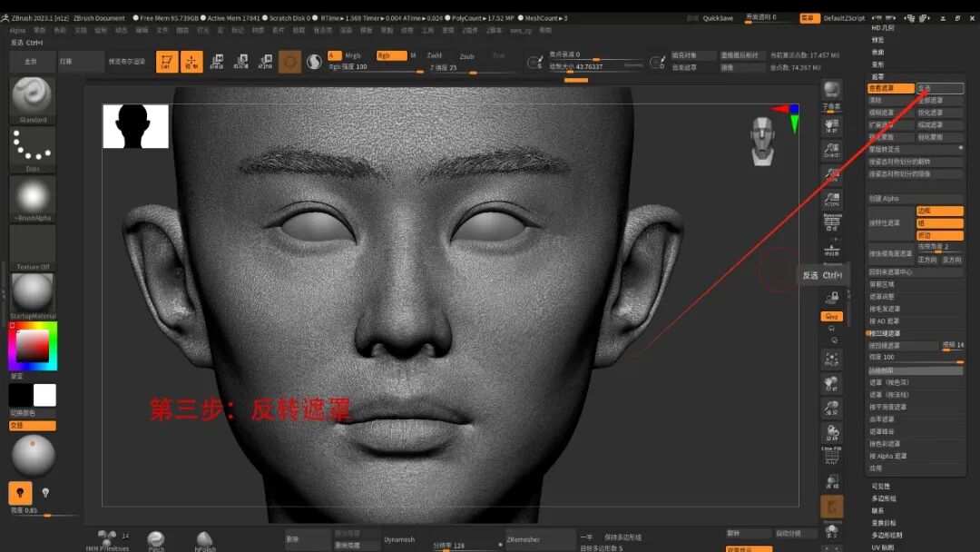Adjust the Rgb intensity 100 slider
Image resolution: width=980 pixels, height=552 pixels.
tap(377, 67)
